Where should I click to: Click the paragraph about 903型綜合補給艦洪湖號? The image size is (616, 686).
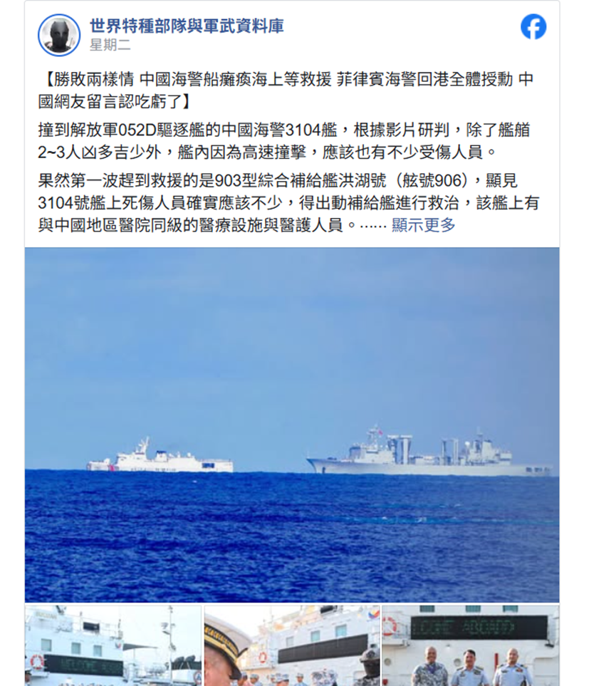click(x=288, y=202)
